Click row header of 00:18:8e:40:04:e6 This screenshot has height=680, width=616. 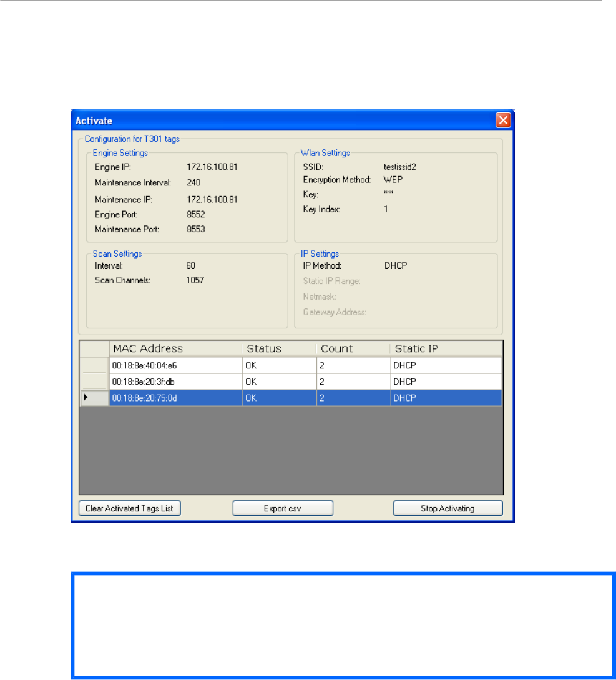tap(94, 365)
